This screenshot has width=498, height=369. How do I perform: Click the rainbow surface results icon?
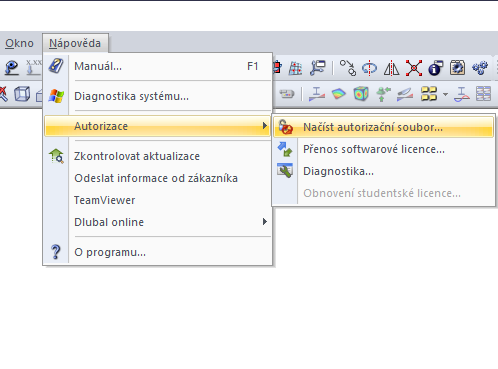[x=339, y=94]
